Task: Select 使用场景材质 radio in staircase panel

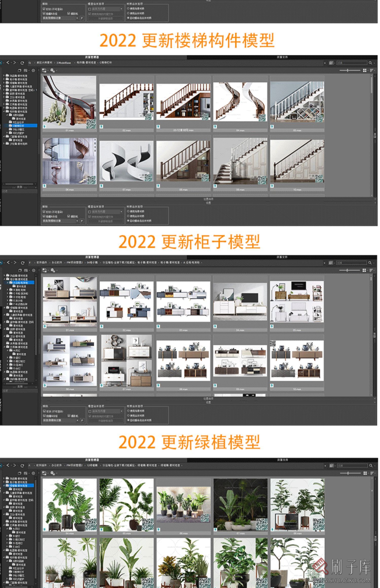Action: pyautogui.click(x=128, y=211)
